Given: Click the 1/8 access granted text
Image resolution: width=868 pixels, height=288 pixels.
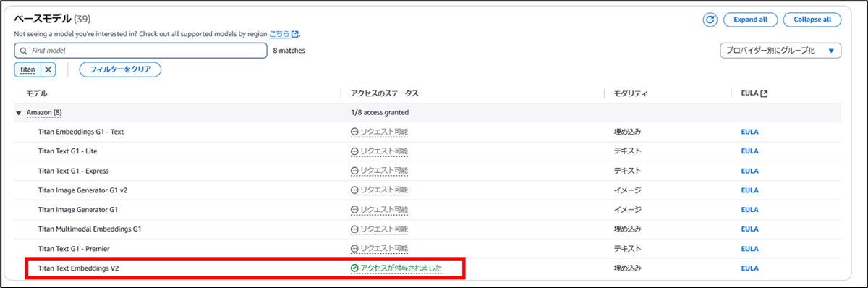Looking at the screenshot, I should pos(380,113).
